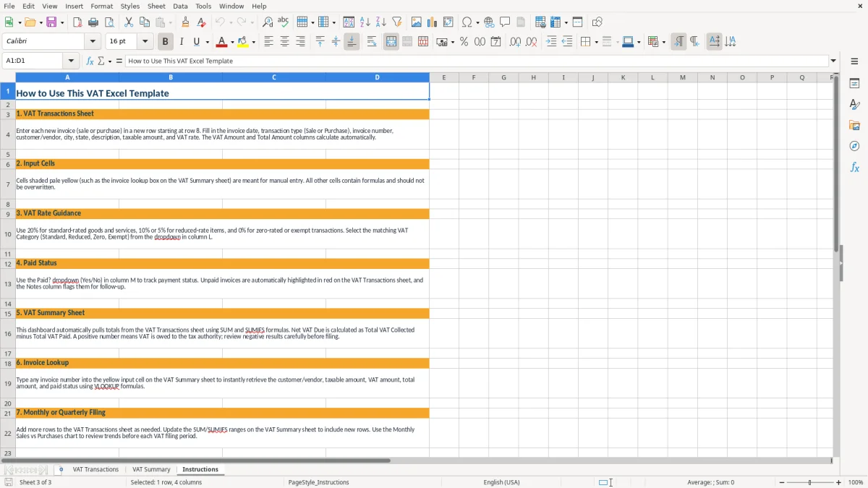Click the Save document icon

coord(51,22)
